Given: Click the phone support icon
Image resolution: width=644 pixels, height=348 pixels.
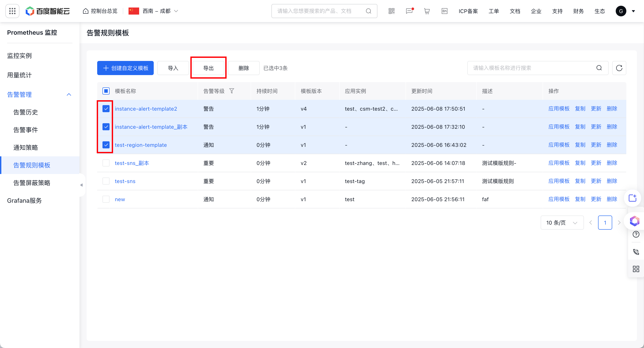Looking at the screenshot, I should tap(636, 252).
